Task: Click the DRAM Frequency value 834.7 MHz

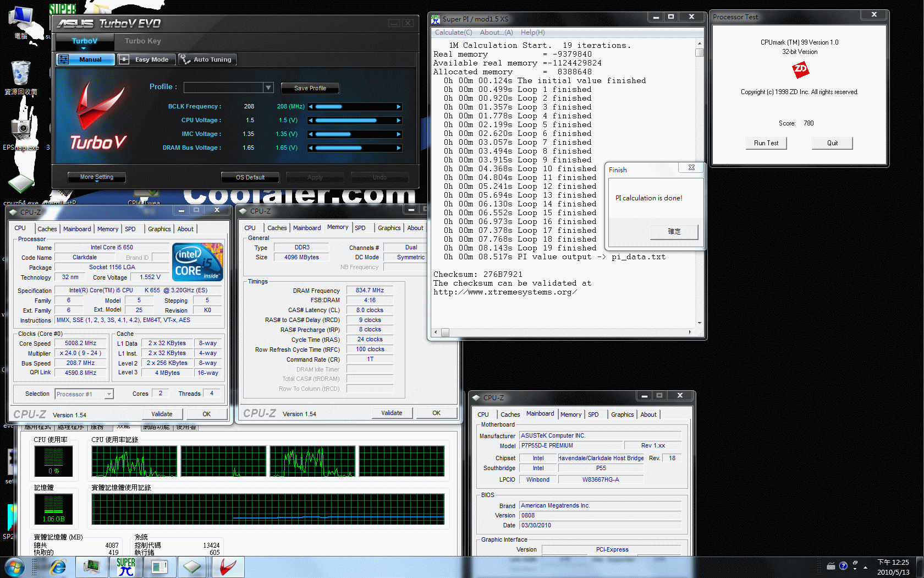Action: [370, 291]
